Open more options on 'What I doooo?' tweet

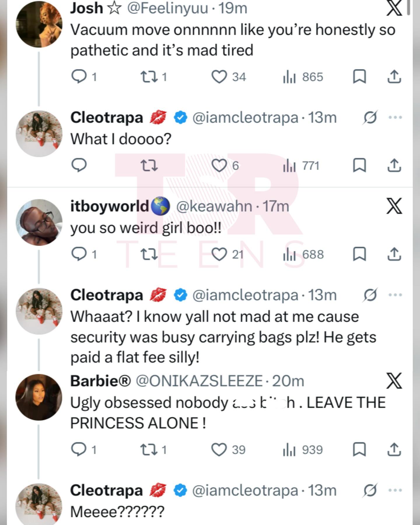(395, 118)
